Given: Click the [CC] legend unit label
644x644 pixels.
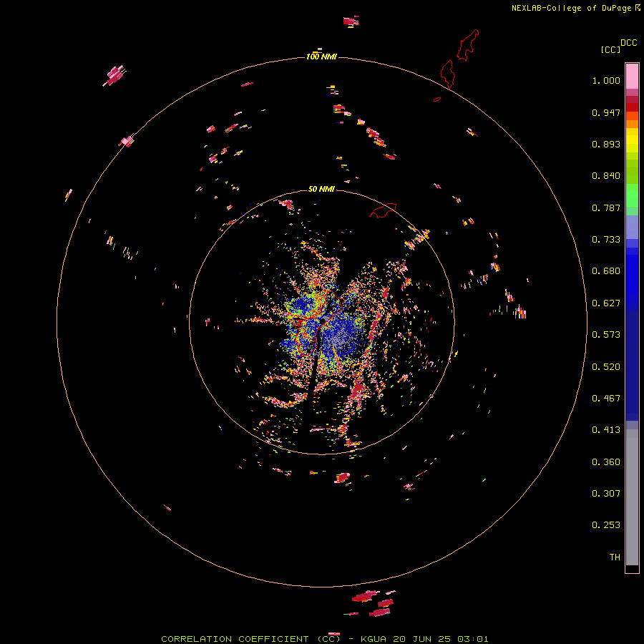Looking at the screenshot, I should click(610, 49).
